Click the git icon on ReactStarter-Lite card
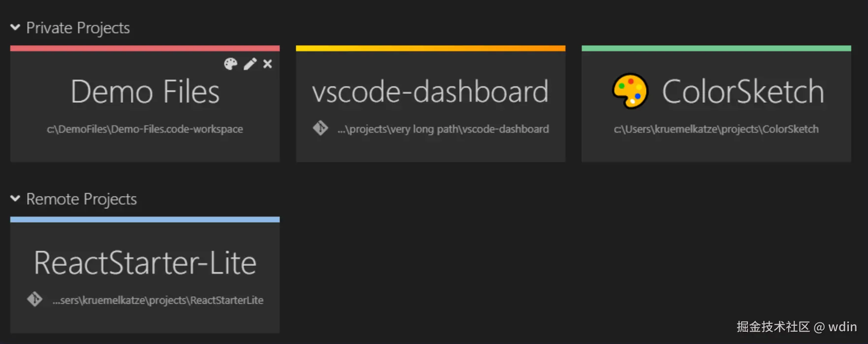Image resolution: width=868 pixels, height=344 pixels. (x=34, y=299)
